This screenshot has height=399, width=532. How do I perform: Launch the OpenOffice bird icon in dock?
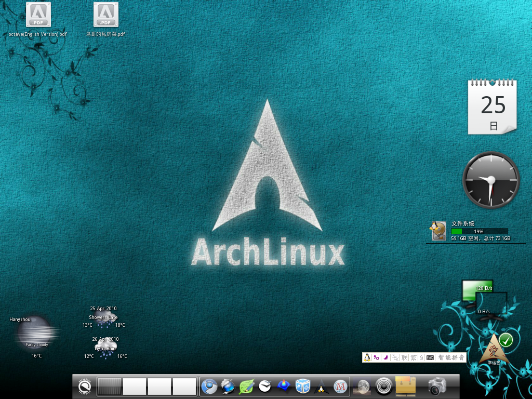(x=265, y=386)
